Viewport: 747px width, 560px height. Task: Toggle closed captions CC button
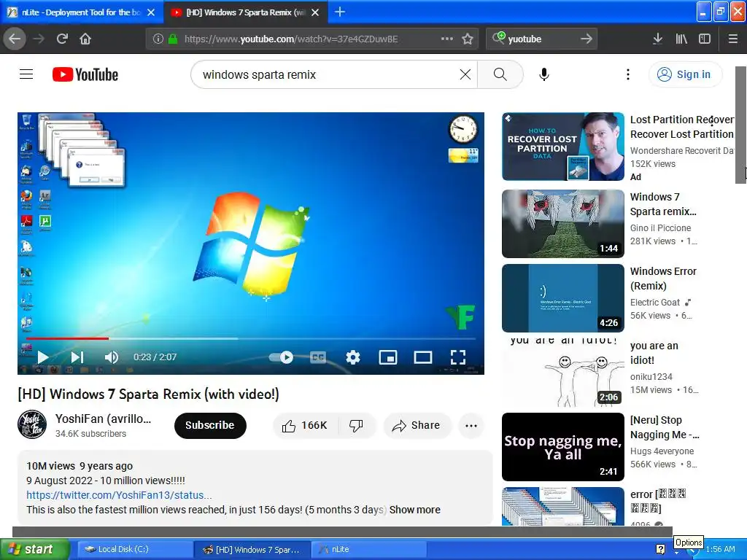coord(318,357)
